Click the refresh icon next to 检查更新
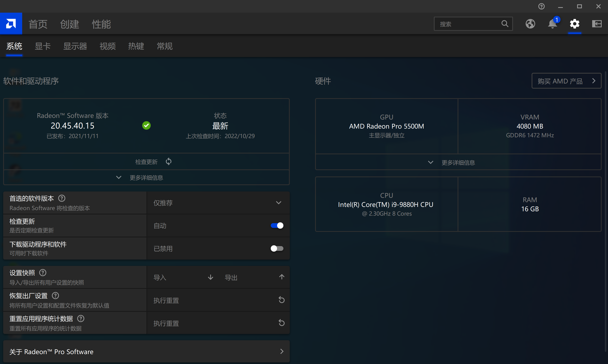This screenshot has height=364, width=608. (x=169, y=161)
